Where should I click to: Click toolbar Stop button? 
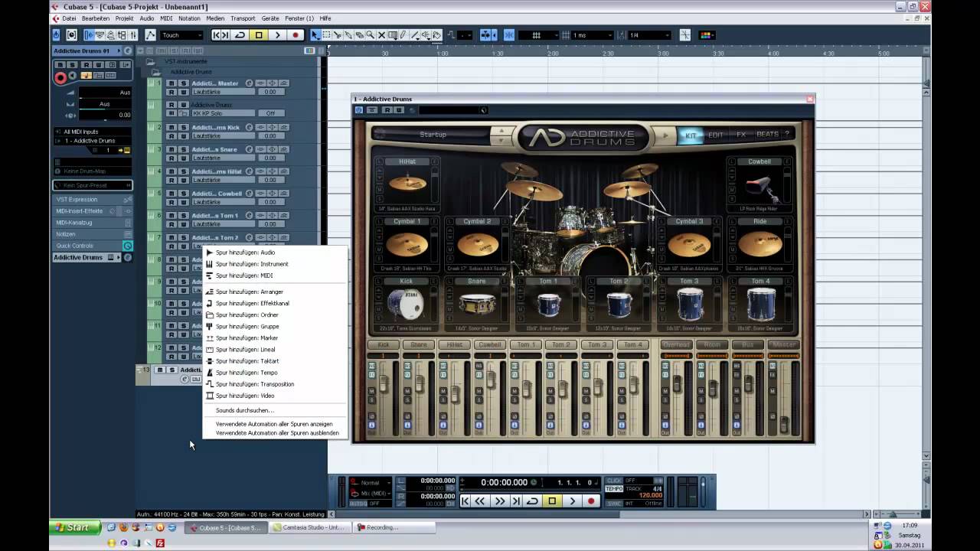259,35
